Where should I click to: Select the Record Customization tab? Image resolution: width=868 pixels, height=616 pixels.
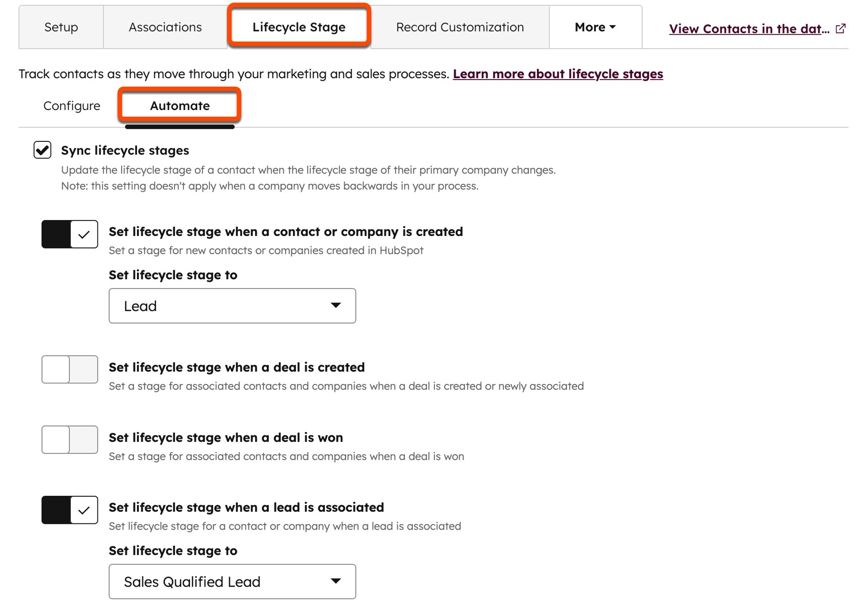[x=459, y=27]
